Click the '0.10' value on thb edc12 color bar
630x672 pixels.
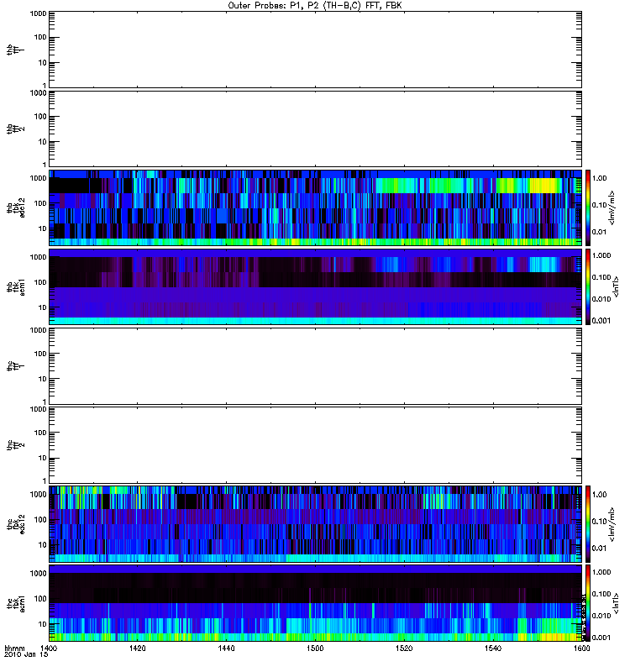point(600,205)
